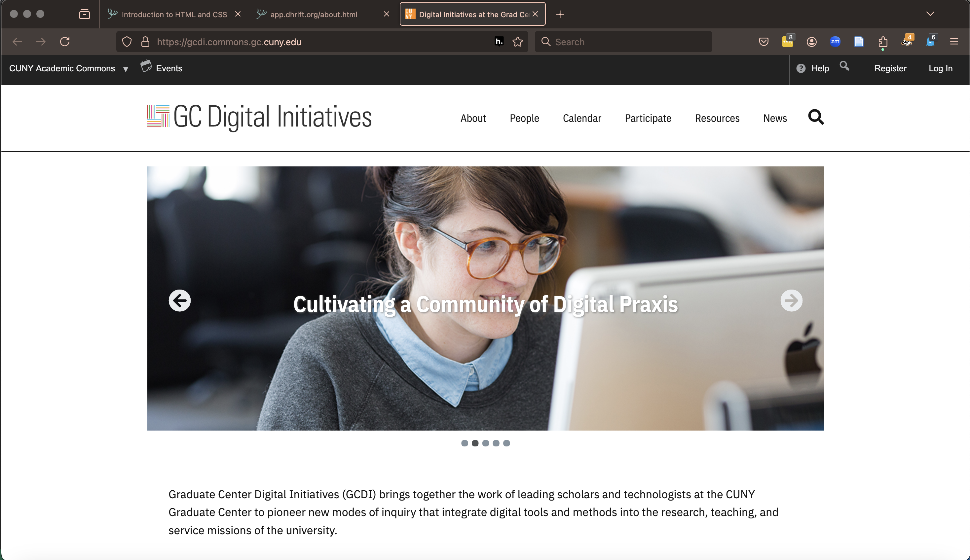Open the Hypothesis 'h.' annotation icon
The height and width of the screenshot is (560, 970).
point(499,42)
